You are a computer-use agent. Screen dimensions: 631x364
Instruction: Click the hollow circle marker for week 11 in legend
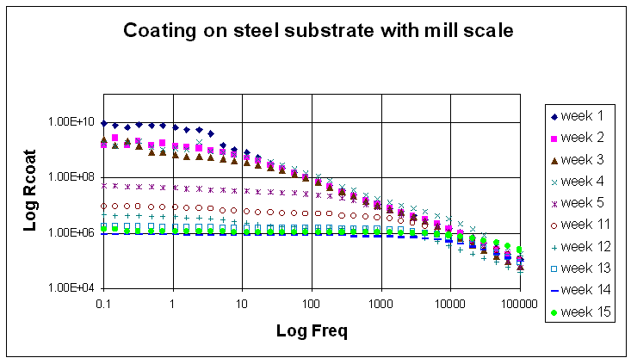554,226
